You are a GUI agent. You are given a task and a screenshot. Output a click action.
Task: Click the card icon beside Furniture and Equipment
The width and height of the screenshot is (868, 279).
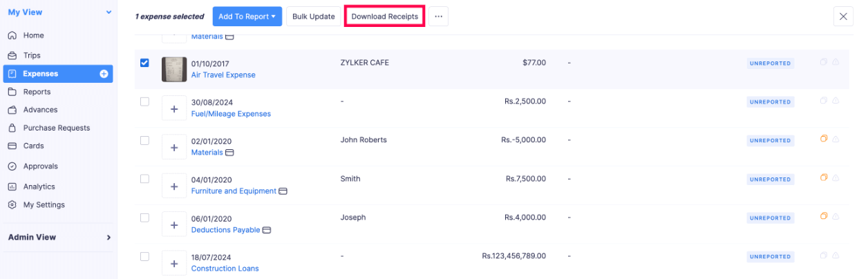(283, 191)
